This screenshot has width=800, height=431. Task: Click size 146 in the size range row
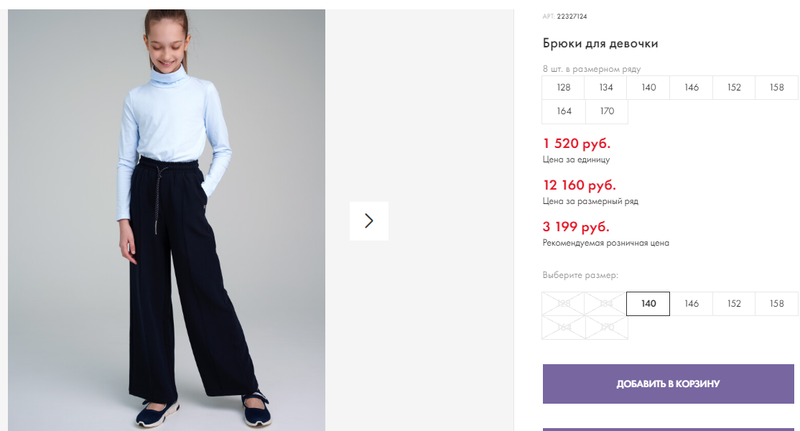[691, 87]
